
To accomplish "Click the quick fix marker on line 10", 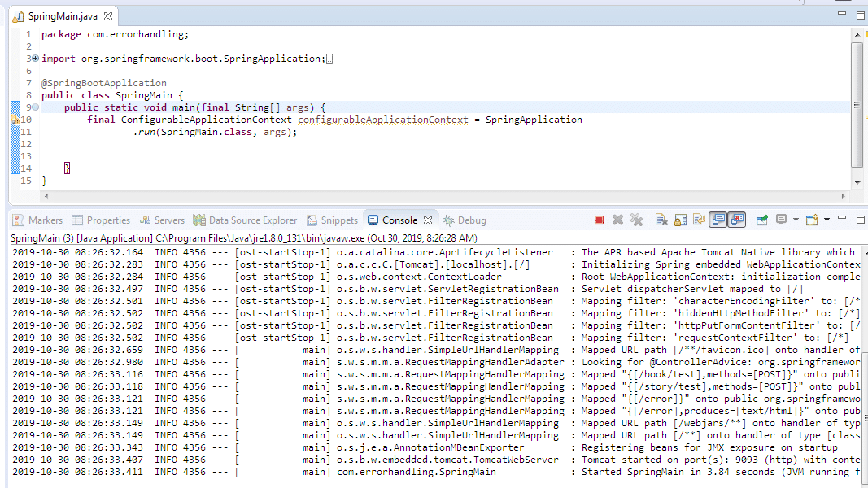I will point(15,120).
